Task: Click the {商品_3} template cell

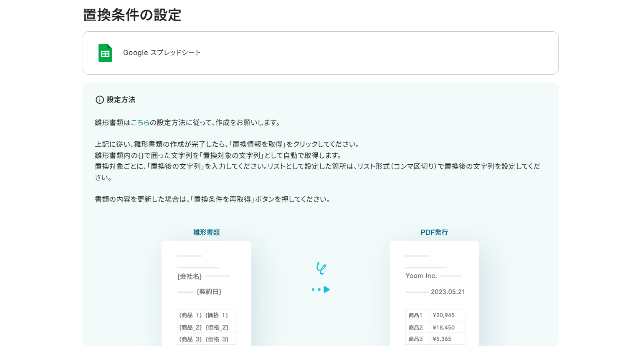Action: [190, 339]
